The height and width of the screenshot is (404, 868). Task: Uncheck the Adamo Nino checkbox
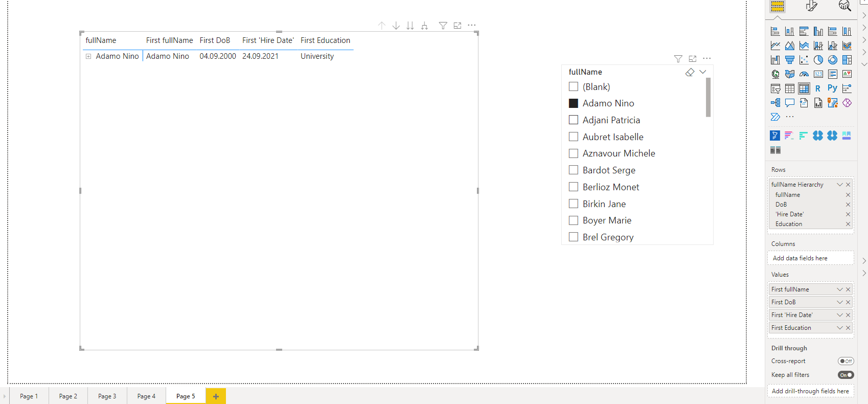point(574,103)
